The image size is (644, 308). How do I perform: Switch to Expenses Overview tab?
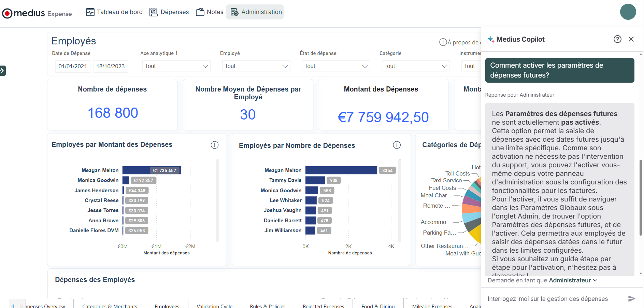(x=45, y=306)
